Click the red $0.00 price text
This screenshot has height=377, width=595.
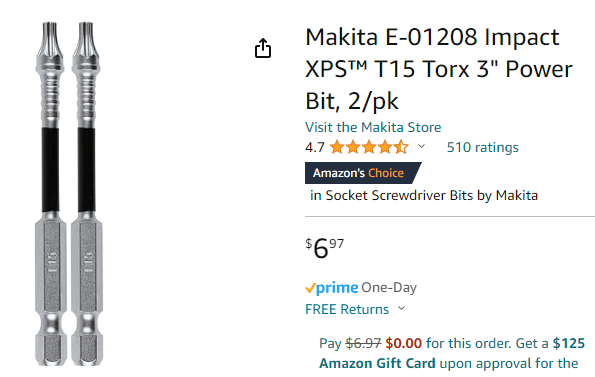click(403, 343)
